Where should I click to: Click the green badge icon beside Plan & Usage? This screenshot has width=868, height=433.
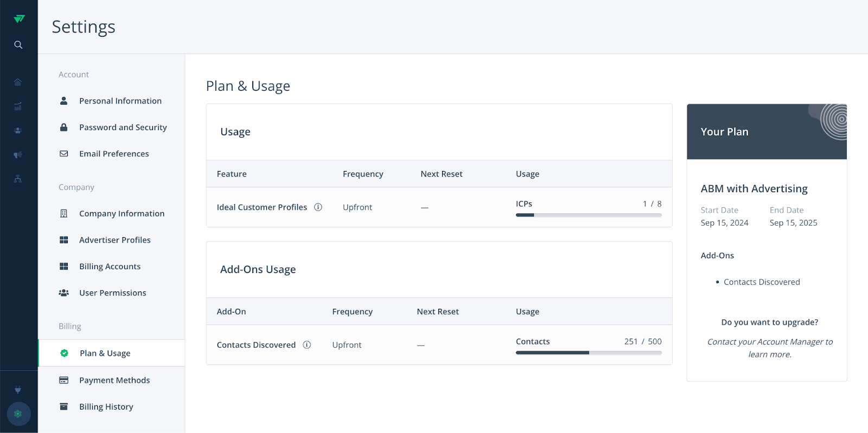64,353
